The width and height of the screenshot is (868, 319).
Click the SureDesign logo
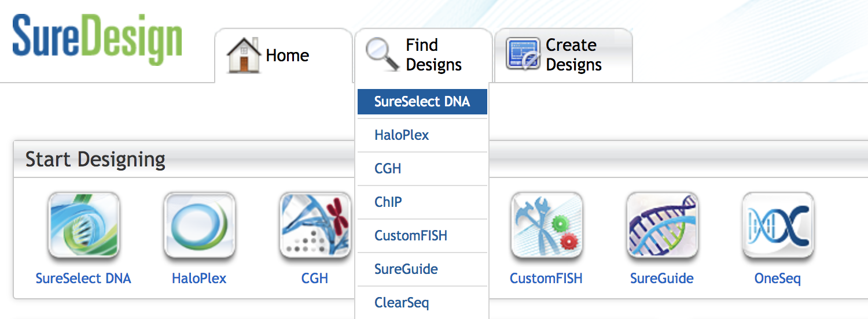(x=97, y=39)
